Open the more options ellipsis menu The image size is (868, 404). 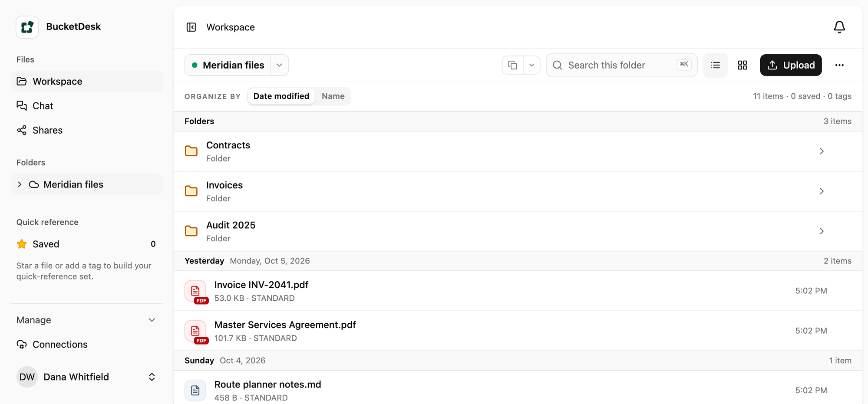(839, 65)
